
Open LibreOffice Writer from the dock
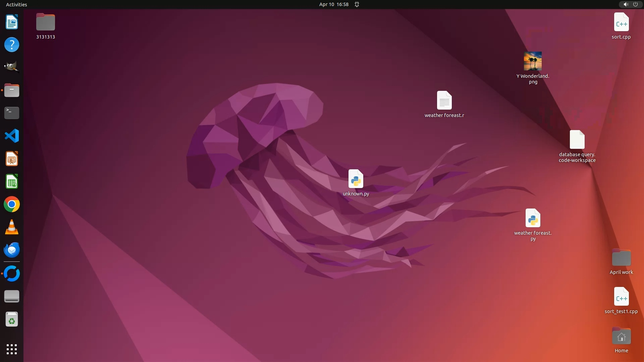[x=12, y=22]
